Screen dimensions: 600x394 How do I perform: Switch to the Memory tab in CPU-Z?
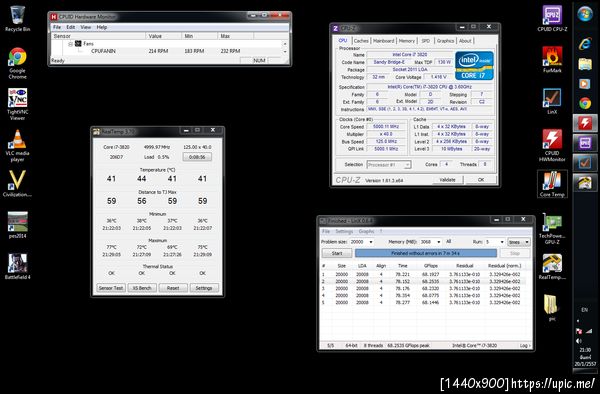tap(406, 41)
